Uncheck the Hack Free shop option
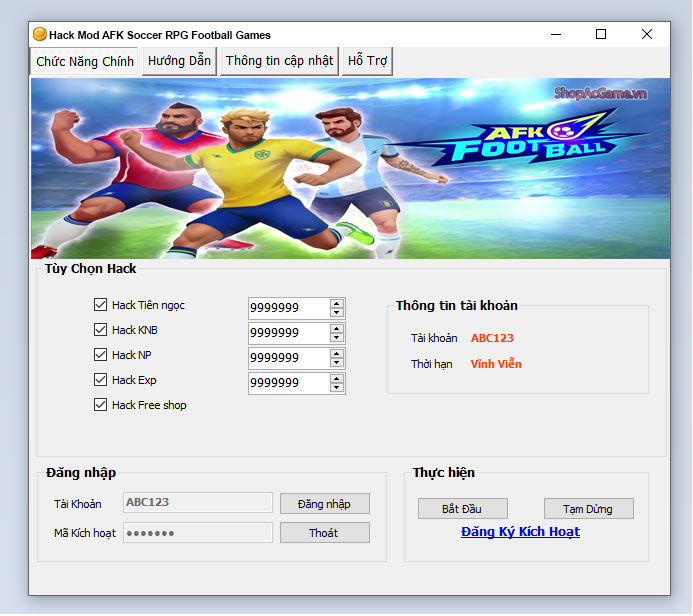This screenshot has height=616, width=693. [100, 405]
